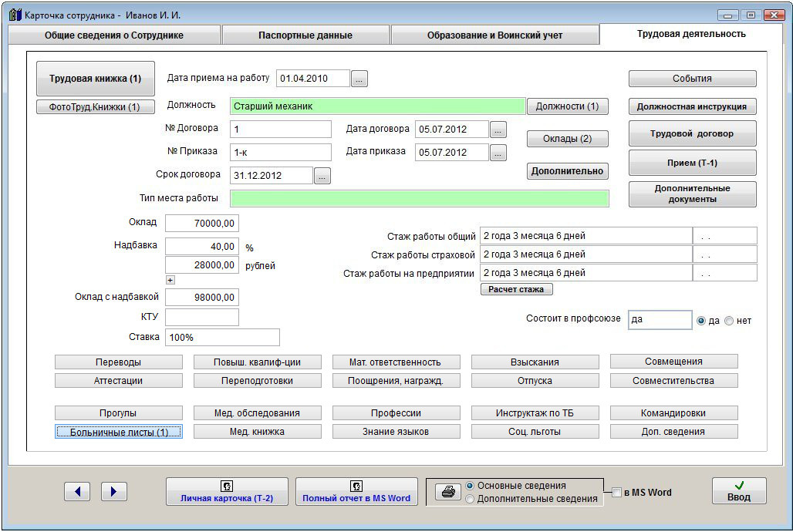
Task: Open date picker next to Срок договора
Action: coord(322,177)
